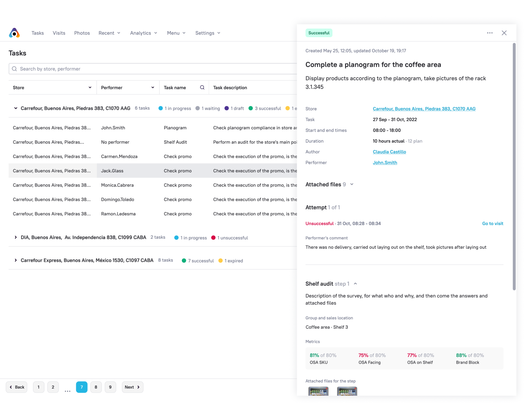The image size is (525, 420).
Task: Open the Performer column filter dropdown
Action: pos(153,87)
